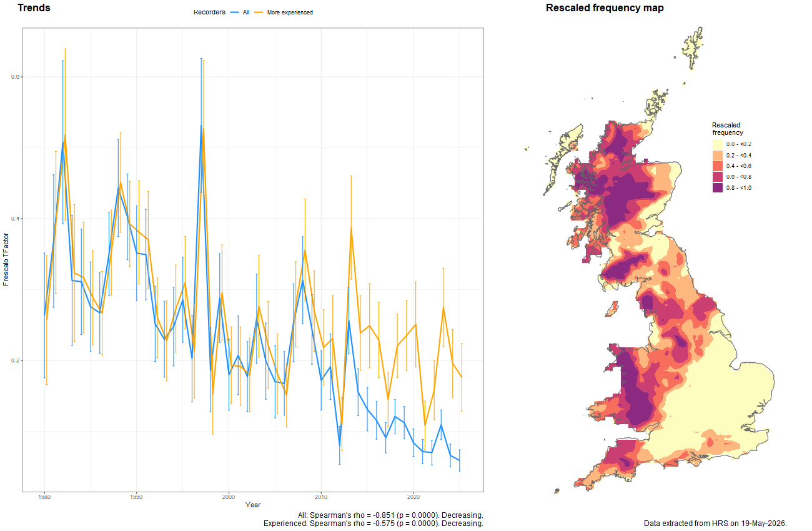Click the 2020 x-axis tick label
The image size is (812, 531).
pos(413,497)
